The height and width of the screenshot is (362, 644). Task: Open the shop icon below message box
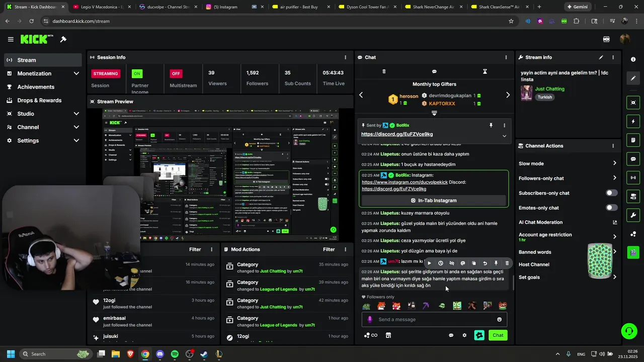pos(388,335)
